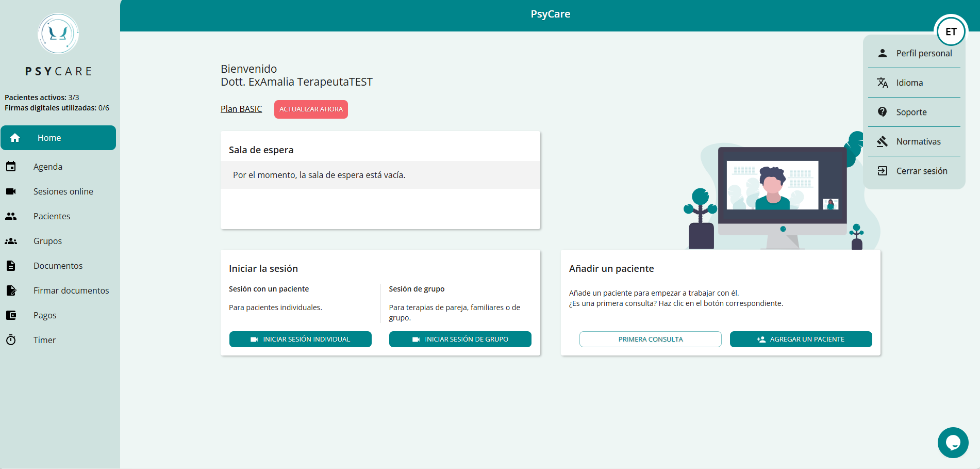Click the Documentos file icon
980x469 pixels.
11,266
